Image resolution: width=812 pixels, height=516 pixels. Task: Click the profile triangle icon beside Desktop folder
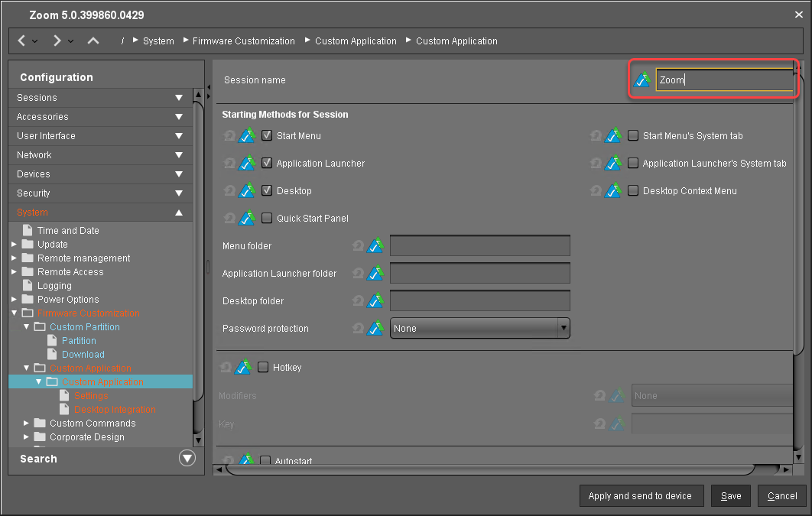(x=375, y=301)
